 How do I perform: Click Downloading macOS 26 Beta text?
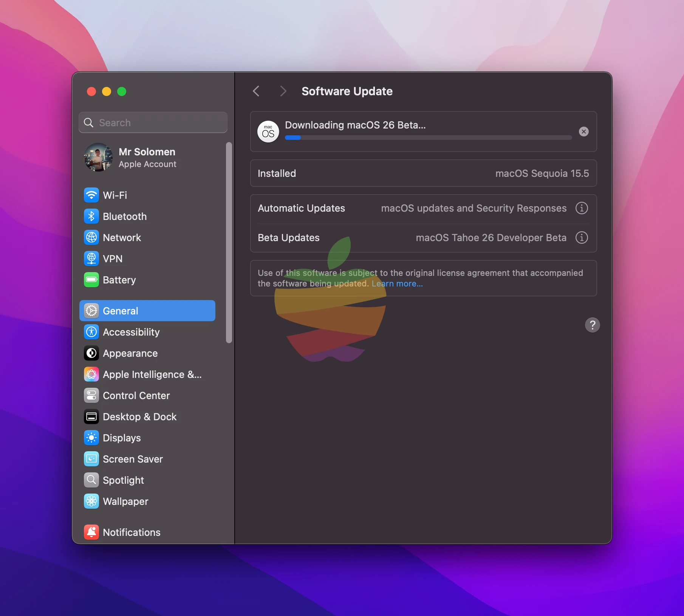(355, 125)
